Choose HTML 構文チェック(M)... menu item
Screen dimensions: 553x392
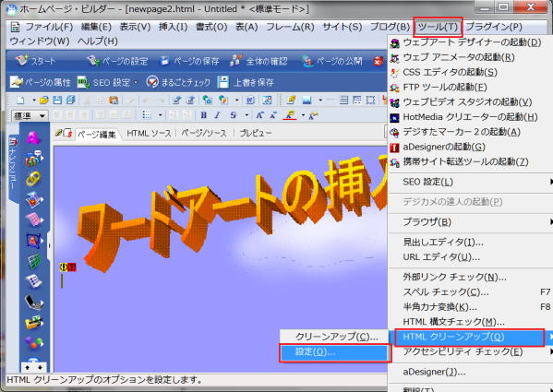[471, 322]
